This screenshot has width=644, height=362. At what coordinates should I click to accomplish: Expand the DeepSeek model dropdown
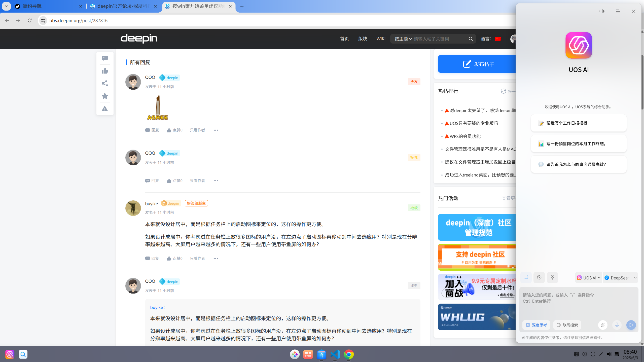coord(620,278)
